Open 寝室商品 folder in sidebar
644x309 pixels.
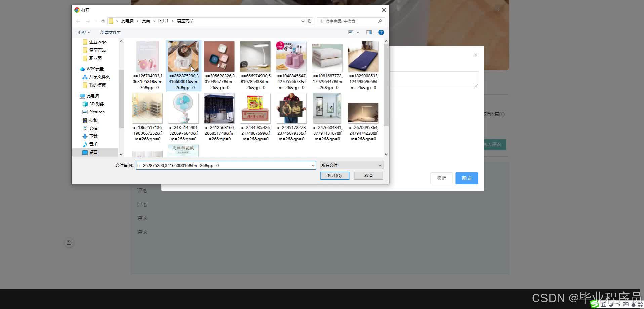pyautogui.click(x=94, y=50)
